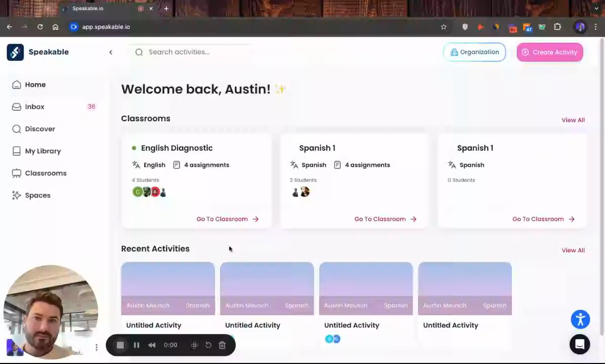Go To Classroom for Spanish 1 with 2 students

pyautogui.click(x=385, y=219)
